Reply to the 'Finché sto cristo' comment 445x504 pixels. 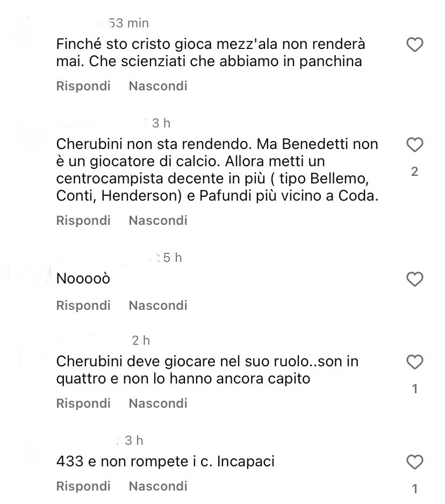83,86
